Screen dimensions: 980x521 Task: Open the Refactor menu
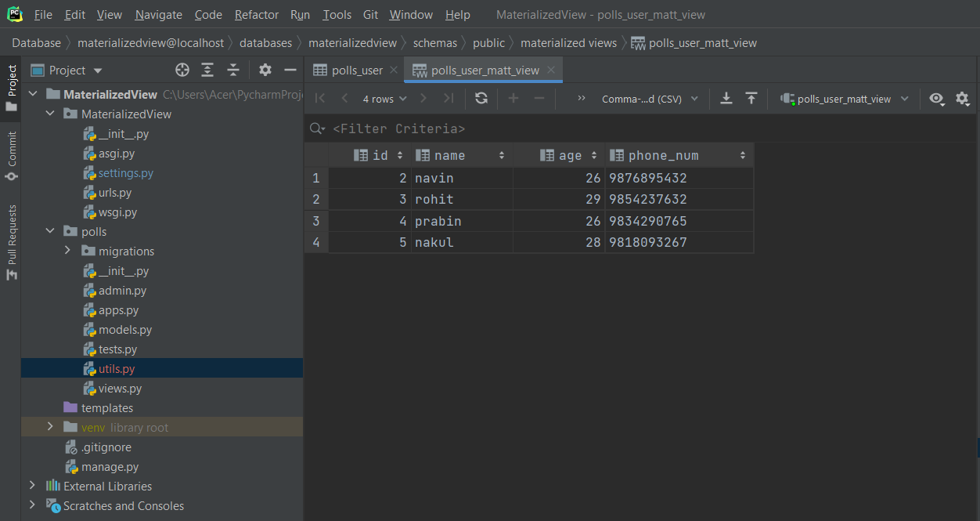pyautogui.click(x=256, y=14)
